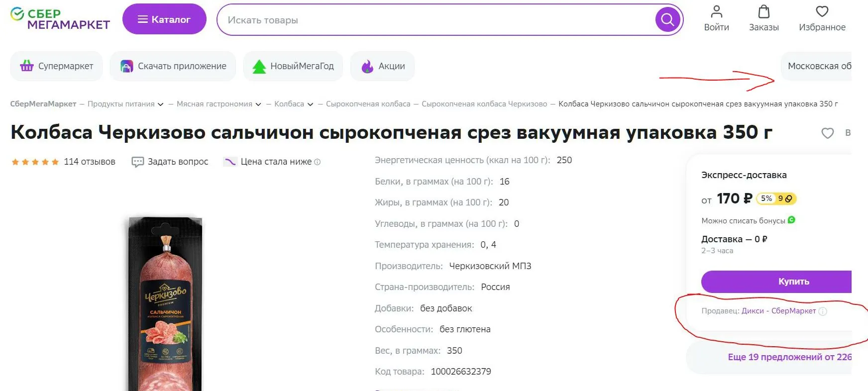Click the product code 100026632379
Viewport: 868px width, 391px height.
click(461, 372)
